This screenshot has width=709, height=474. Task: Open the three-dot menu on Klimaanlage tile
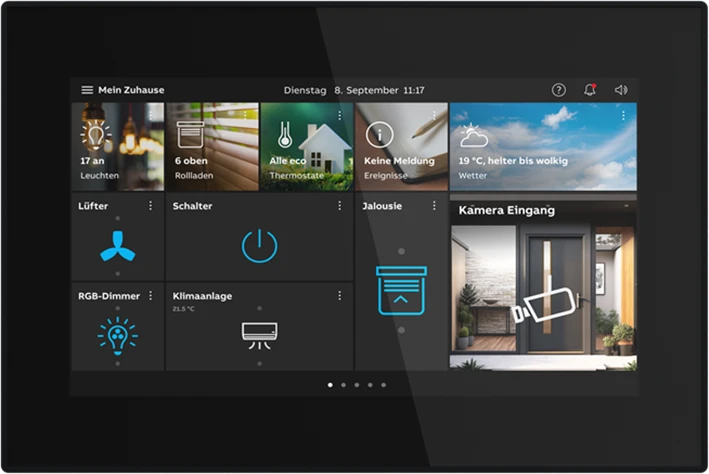click(x=339, y=296)
